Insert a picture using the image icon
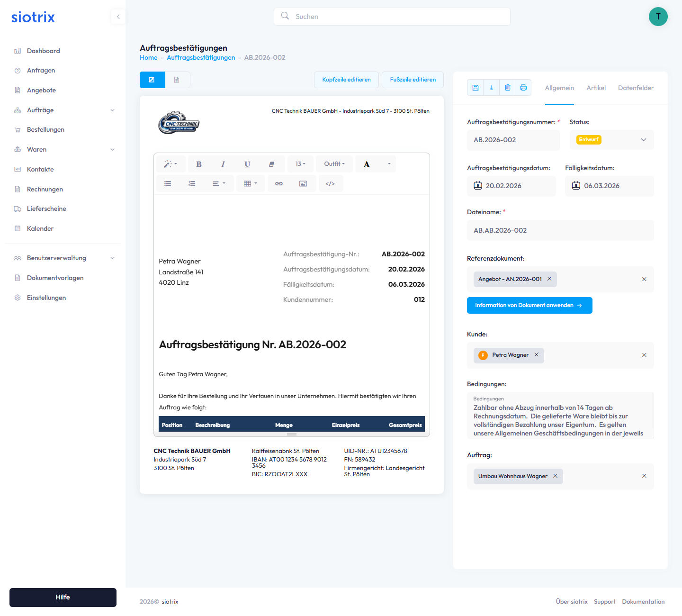682x616 pixels. coord(303,184)
